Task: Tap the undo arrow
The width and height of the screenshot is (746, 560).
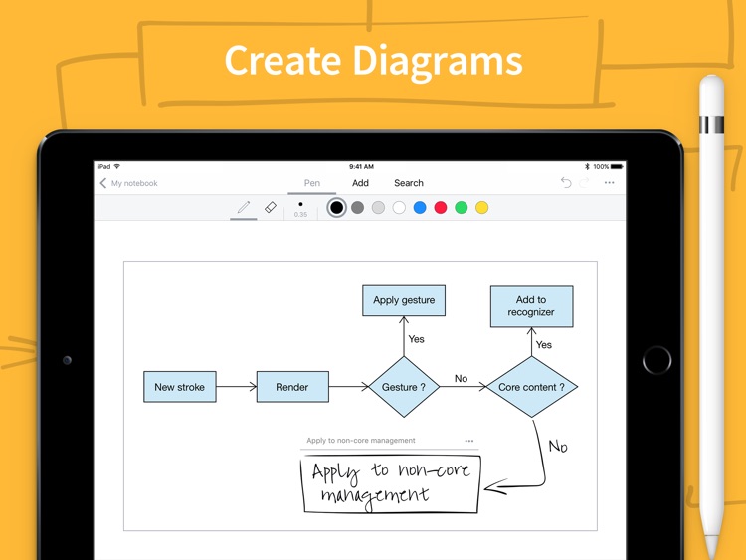Action: (566, 183)
